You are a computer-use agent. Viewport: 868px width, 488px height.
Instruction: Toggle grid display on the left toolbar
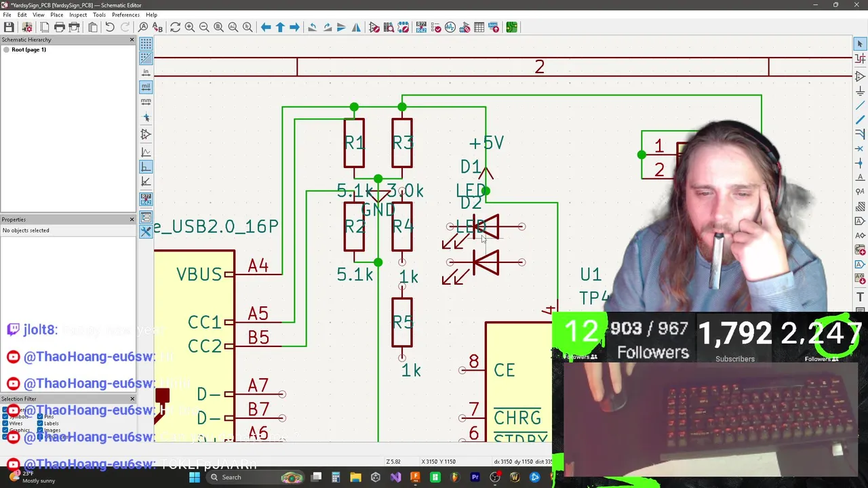(x=146, y=43)
